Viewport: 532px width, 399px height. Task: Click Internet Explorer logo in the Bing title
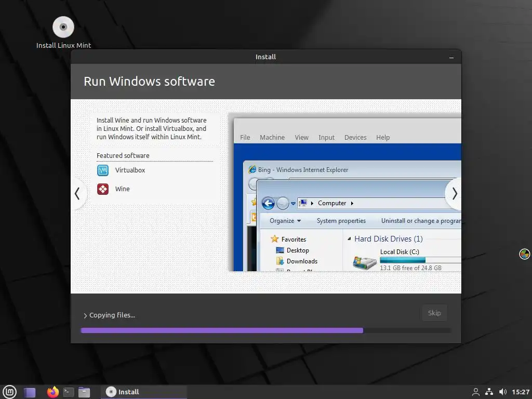(x=252, y=170)
